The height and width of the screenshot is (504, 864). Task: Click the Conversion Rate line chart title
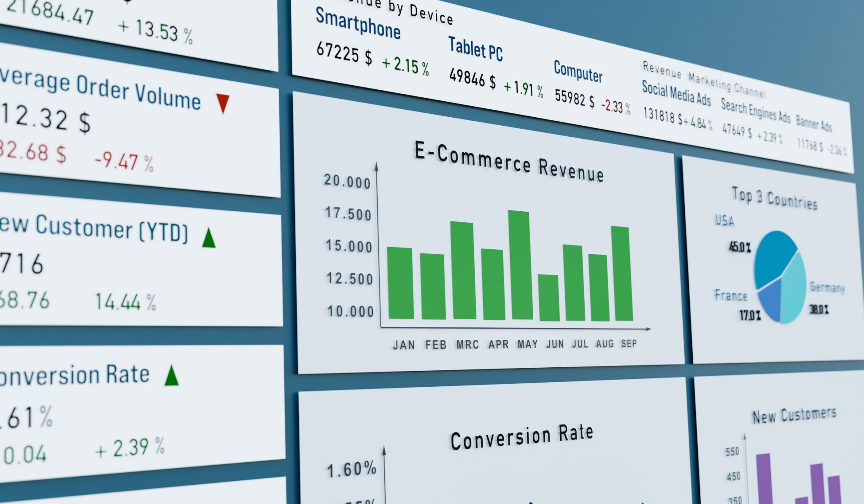click(522, 437)
